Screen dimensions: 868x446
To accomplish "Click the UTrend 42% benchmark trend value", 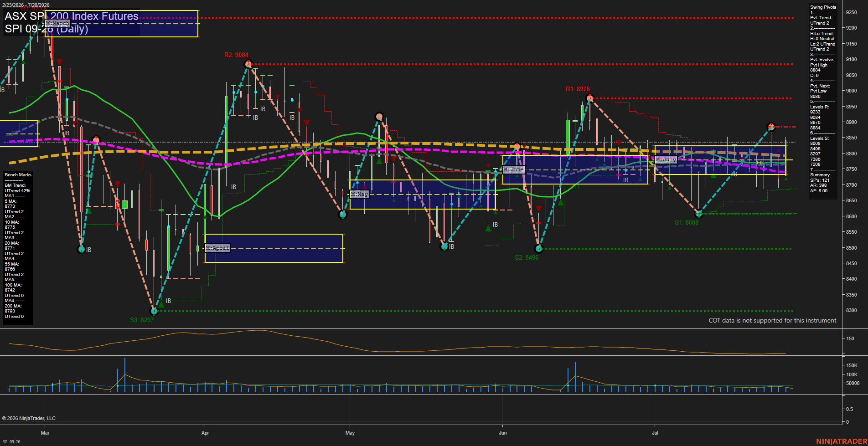I will point(17,191).
